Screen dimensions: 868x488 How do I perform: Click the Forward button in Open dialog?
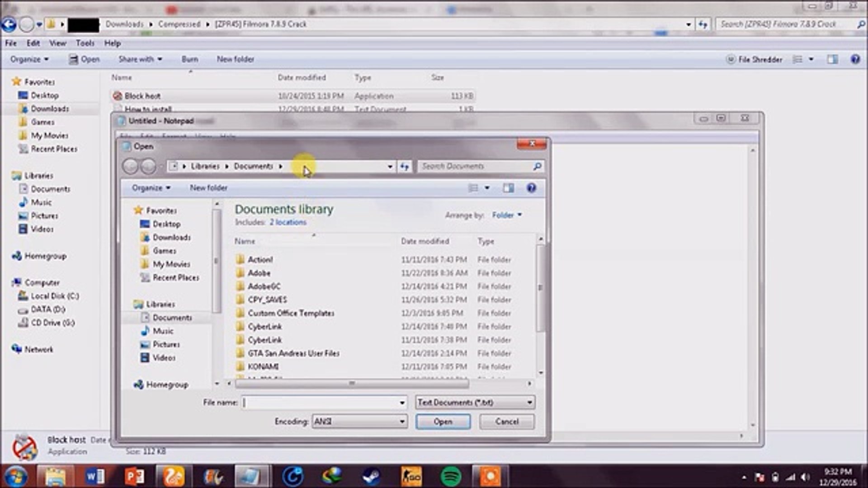(x=148, y=166)
